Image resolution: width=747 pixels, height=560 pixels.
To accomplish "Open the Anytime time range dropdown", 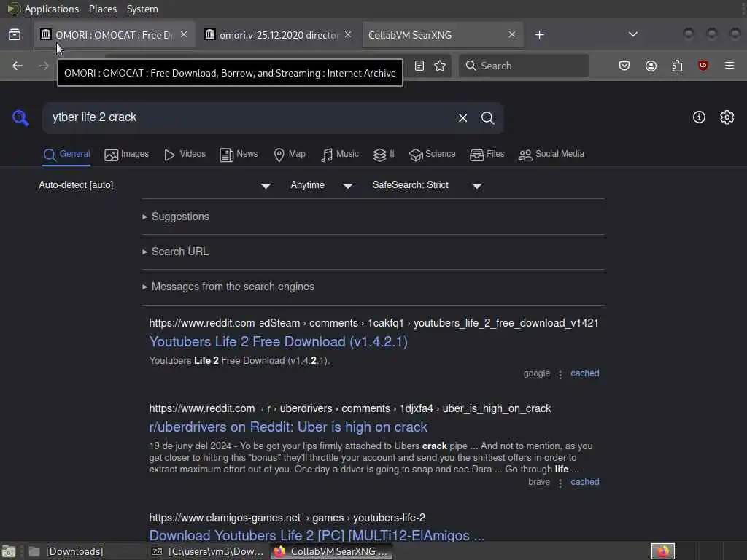I will pos(322,185).
